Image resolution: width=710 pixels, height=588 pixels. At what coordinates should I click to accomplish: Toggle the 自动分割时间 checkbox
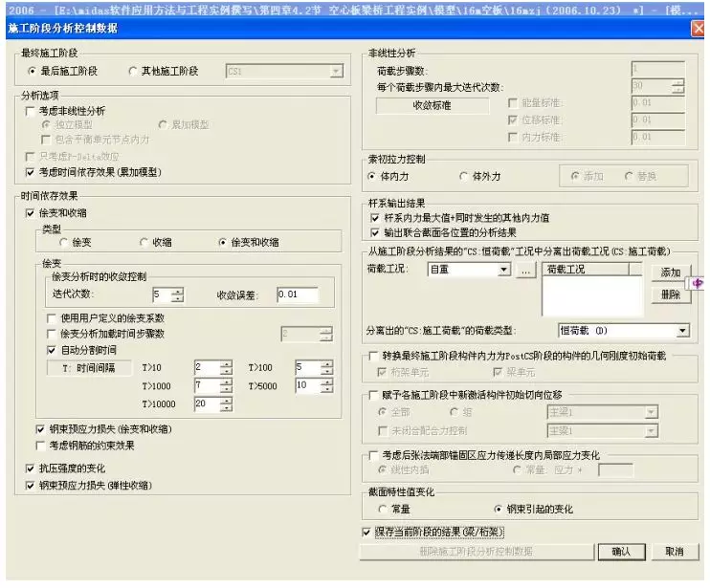[x=52, y=350]
